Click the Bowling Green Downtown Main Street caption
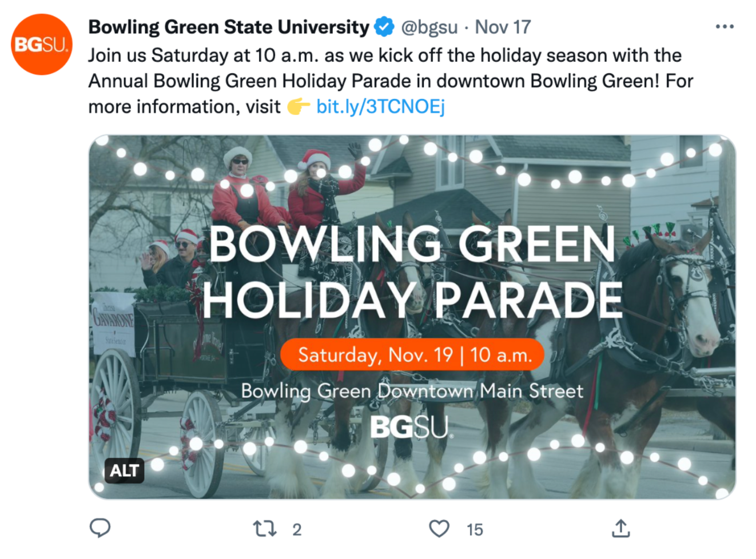Viewport: 756px width, 559px height. [x=412, y=391]
